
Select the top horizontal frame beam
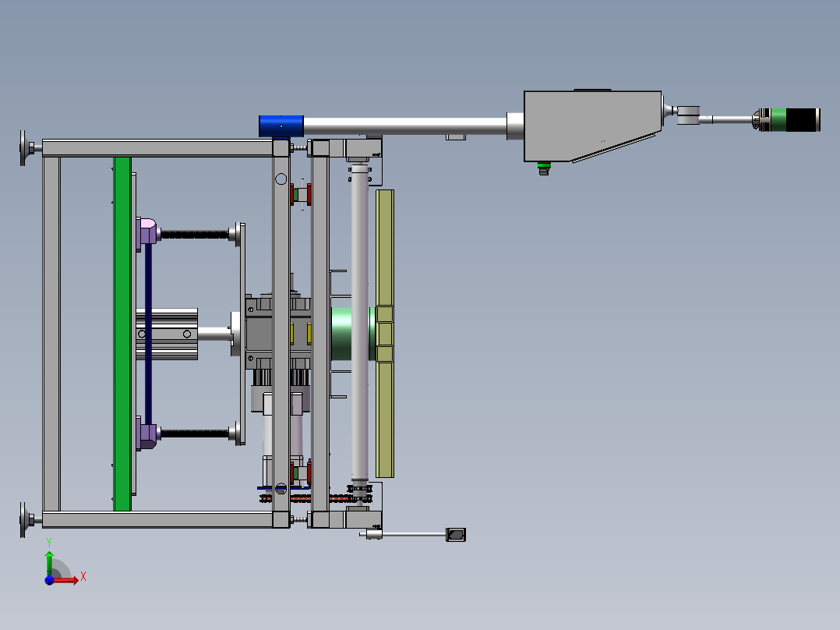tap(157, 148)
